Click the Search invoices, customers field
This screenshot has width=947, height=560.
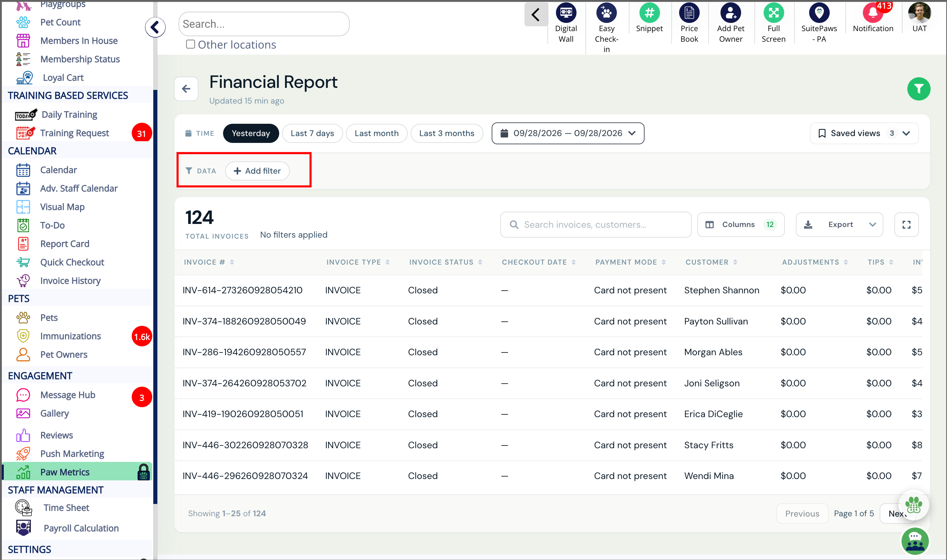point(595,225)
